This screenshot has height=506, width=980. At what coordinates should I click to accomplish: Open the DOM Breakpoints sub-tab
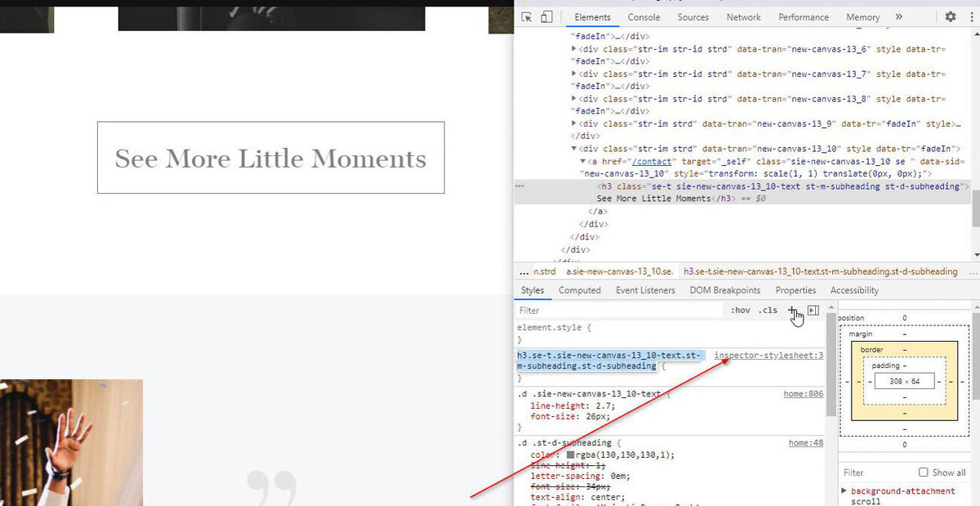[725, 290]
